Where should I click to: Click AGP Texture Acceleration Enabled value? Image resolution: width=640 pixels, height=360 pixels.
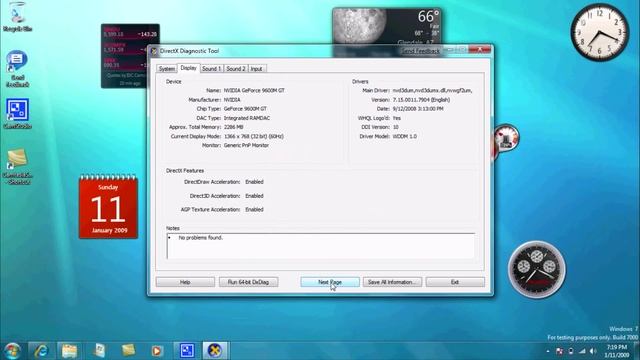[x=254, y=209]
